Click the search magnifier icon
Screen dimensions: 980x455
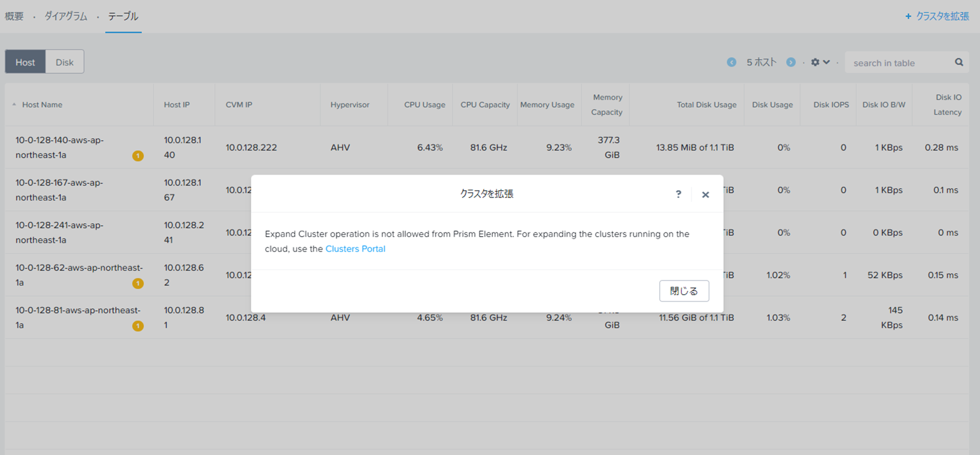[x=959, y=62]
